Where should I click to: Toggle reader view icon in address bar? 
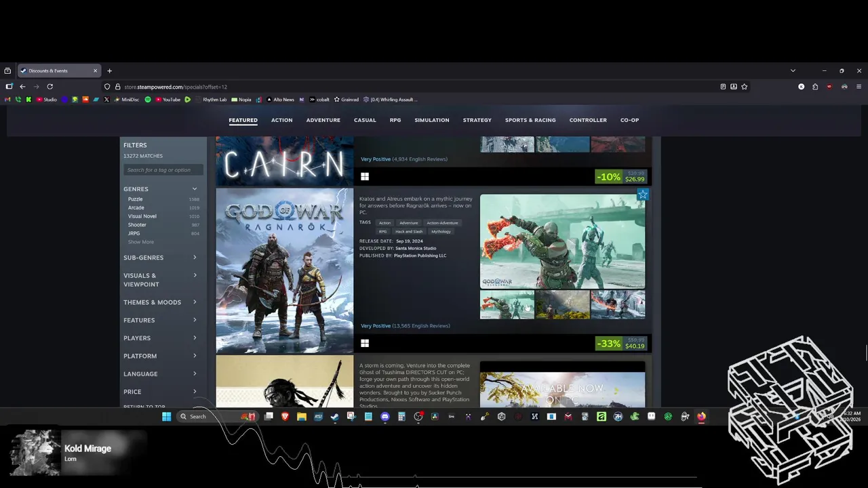723,87
